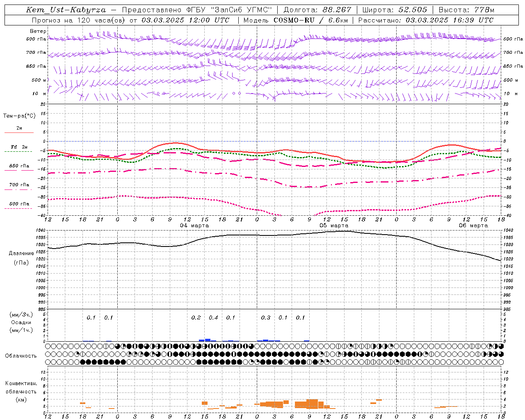Viewport: 525px width, 420px height.
Task: Click the Осадки precipitation label
Action: 21,322
